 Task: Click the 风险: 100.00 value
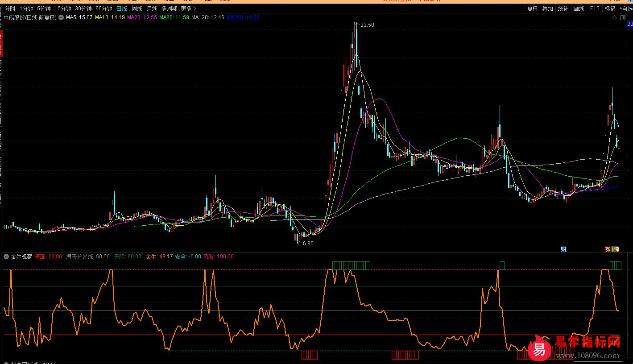pyautogui.click(x=219, y=256)
